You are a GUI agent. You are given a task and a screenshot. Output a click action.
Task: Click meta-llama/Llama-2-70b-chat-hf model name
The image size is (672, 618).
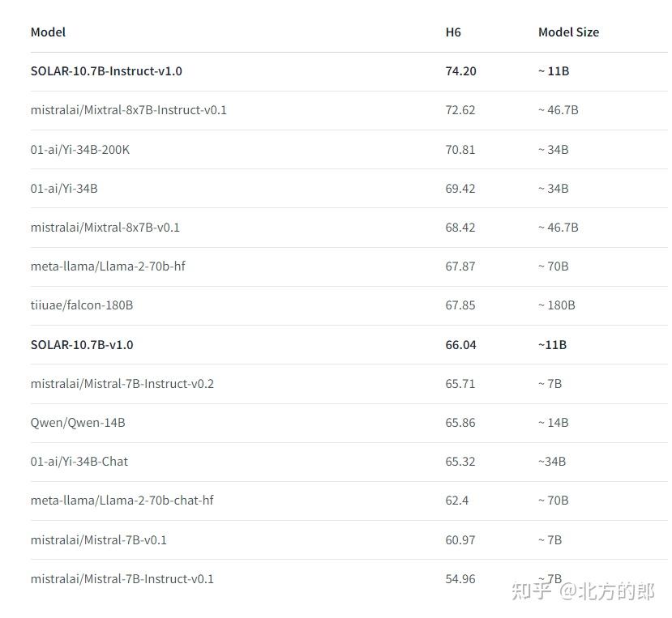122,501
